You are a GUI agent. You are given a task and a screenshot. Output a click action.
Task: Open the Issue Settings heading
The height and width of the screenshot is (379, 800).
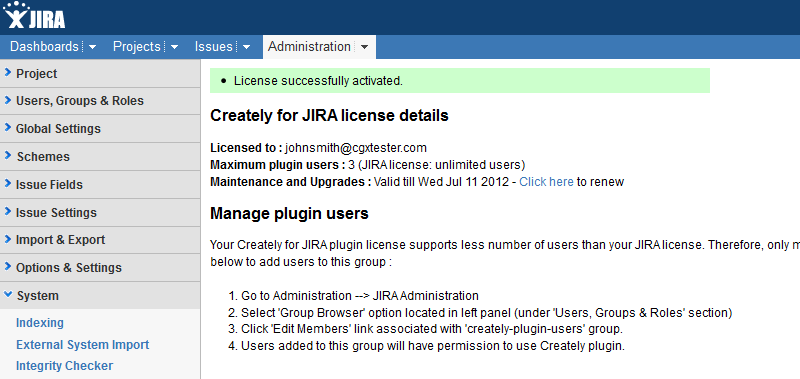point(56,213)
